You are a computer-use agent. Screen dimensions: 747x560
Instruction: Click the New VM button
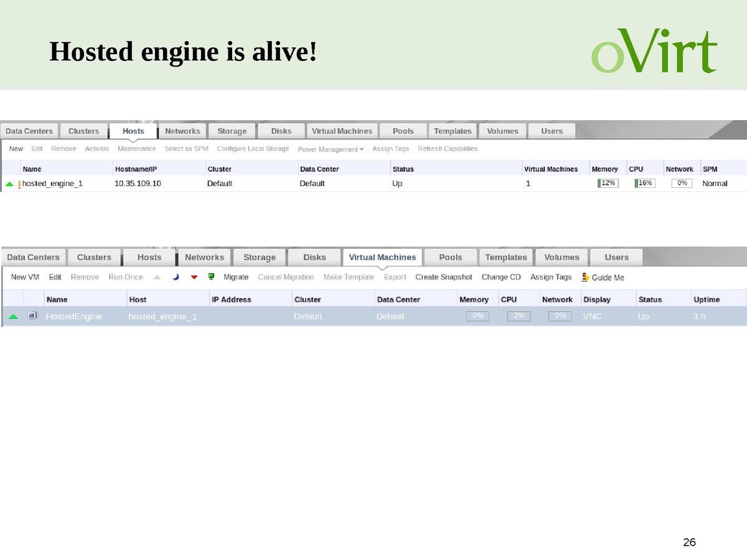[25, 277]
